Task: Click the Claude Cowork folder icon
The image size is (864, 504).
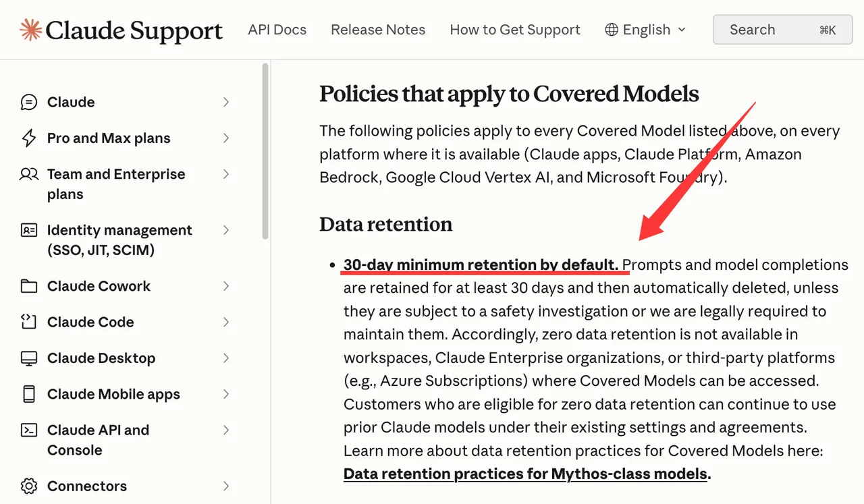Action: click(x=29, y=286)
